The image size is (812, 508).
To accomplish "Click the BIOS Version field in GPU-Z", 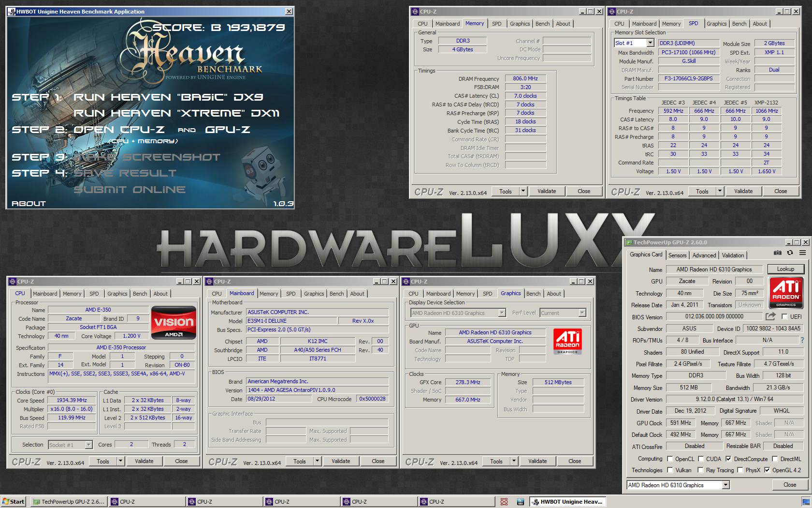I will [x=714, y=316].
